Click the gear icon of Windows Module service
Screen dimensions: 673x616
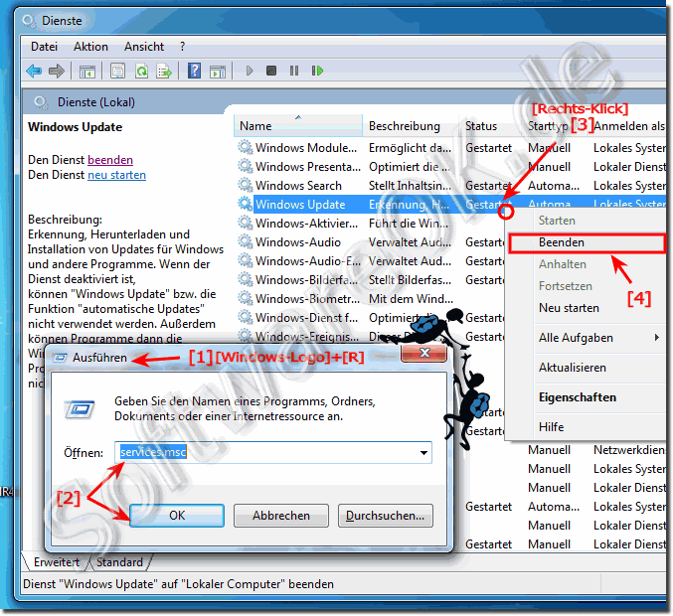(x=246, y=148)
